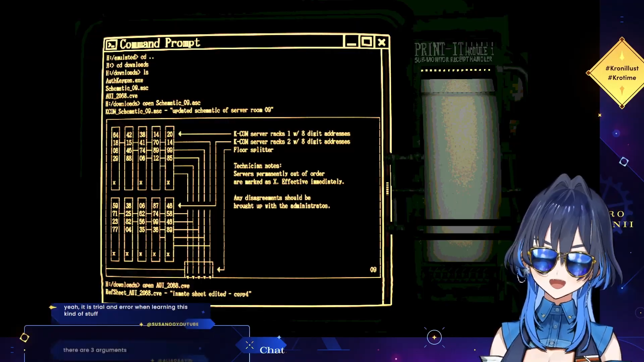
Task: Click the #Kronillust hashtag in the diamond badge
Action: tap(622, 68)
